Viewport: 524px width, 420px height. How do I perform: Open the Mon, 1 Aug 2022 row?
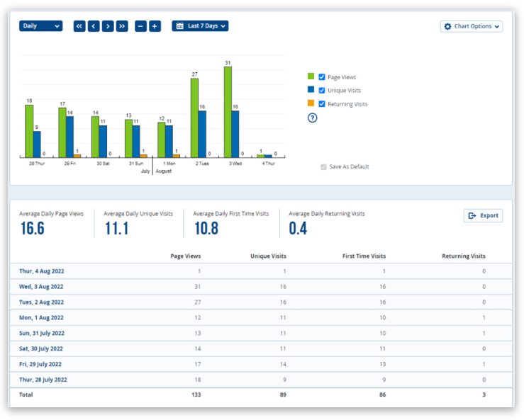click(x=261, y=317)
